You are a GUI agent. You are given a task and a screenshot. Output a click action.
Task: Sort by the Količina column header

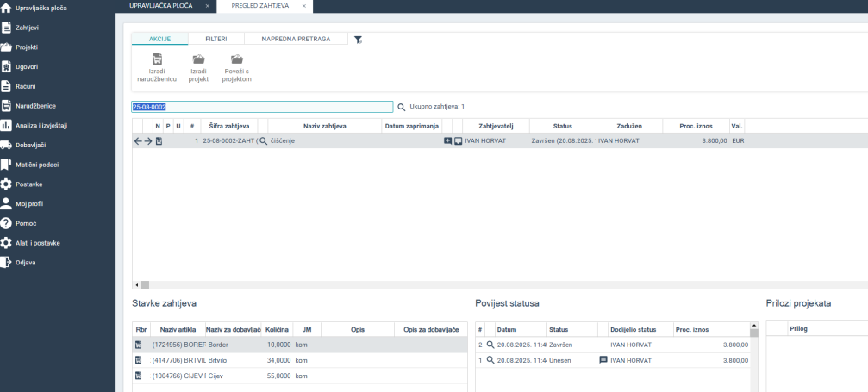click(x=277, y=329)
